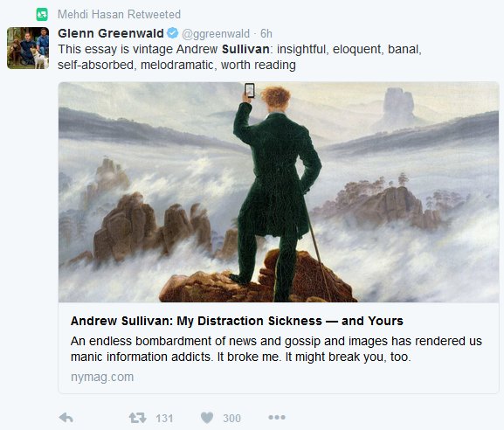Click the nymag.com source link
504x430 pixels.
coord(102,377)
